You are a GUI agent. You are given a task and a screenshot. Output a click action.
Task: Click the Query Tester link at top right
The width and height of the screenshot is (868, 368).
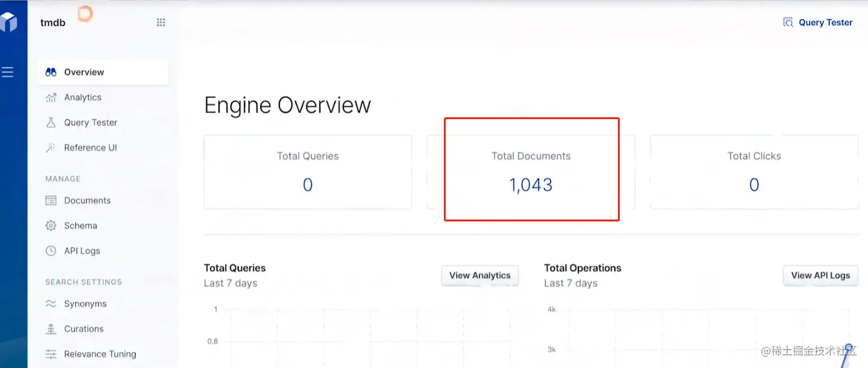click(826, 23)
